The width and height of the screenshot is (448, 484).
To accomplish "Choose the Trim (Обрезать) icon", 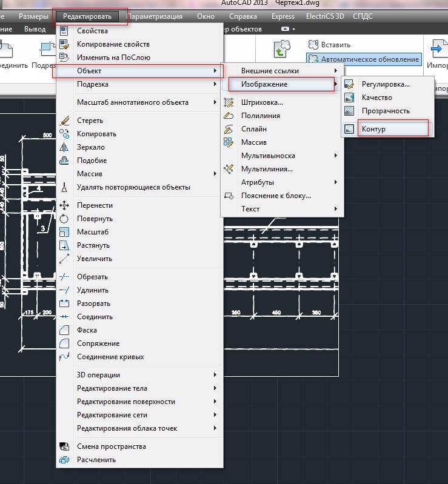I will [x=65, y=277].
